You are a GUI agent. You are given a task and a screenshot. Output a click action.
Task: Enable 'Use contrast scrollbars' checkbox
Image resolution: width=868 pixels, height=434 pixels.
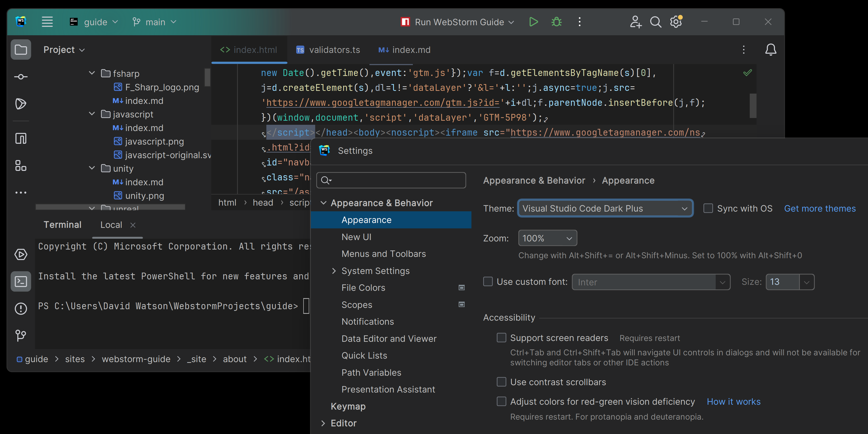[x=500, y=382]
